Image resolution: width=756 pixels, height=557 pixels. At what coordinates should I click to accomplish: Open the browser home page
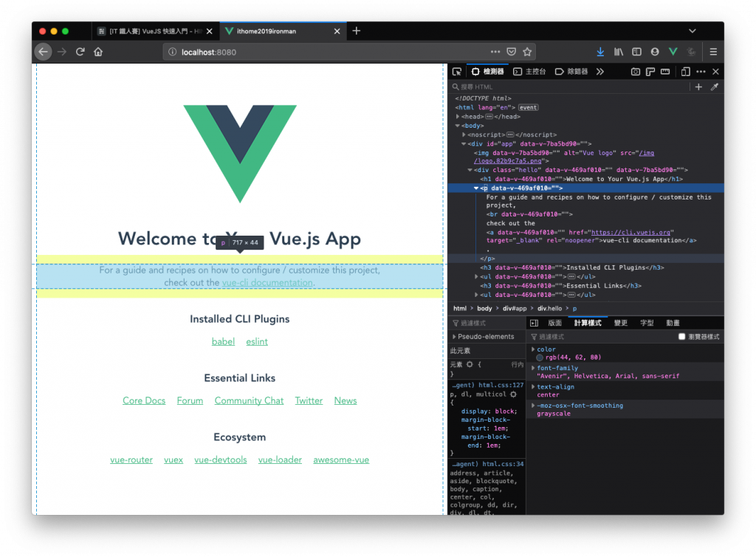(x=98, y=52)
